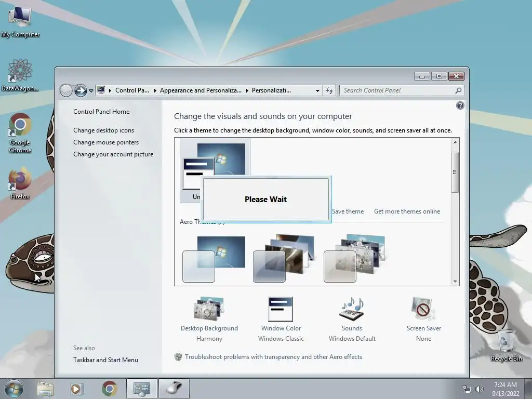Click the computer icon in address bar

click(101, 90)
